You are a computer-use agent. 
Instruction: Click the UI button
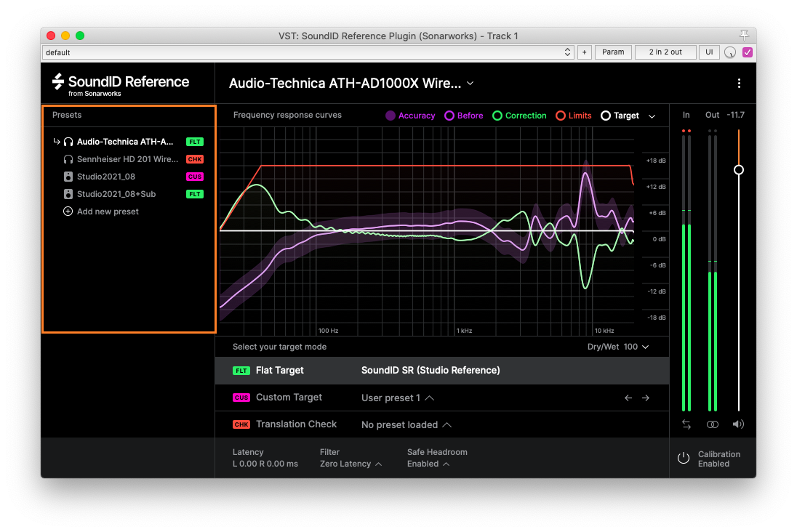(709, 52)
